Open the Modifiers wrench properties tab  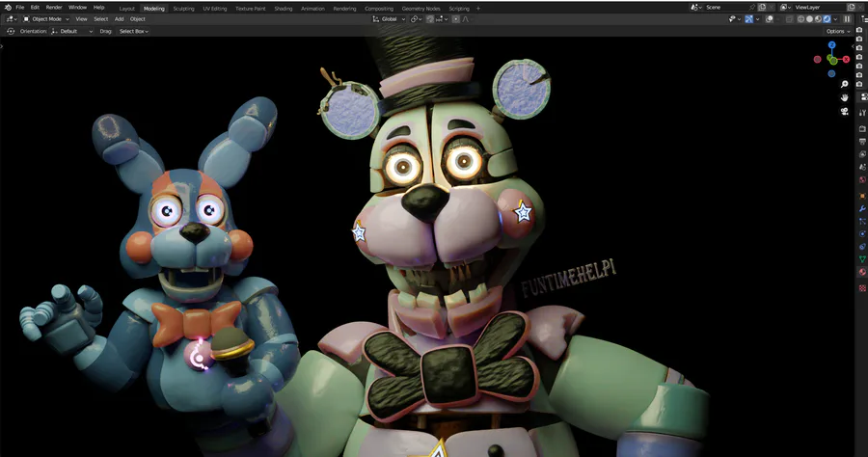click(x=862, y=208)
